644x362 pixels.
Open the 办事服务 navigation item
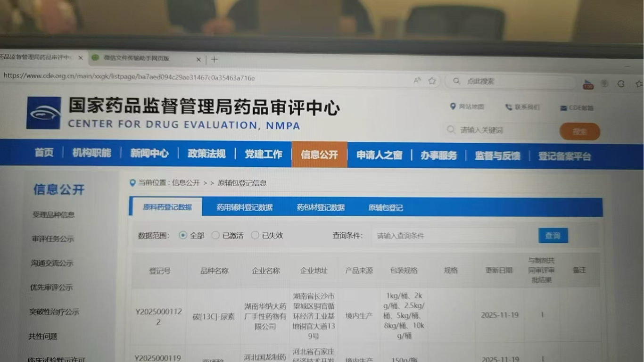(439, 156)
